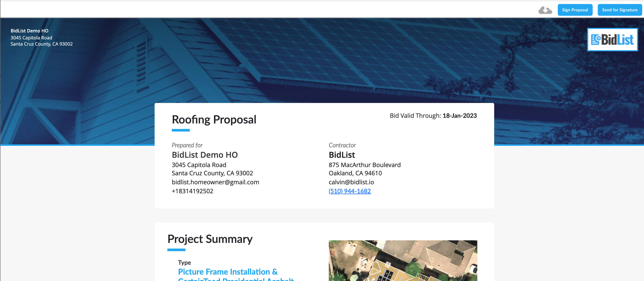Select homeowner email bidlist.homeowner@gmail.com
The width and height of the screenshot is (644, 281).
215,182
